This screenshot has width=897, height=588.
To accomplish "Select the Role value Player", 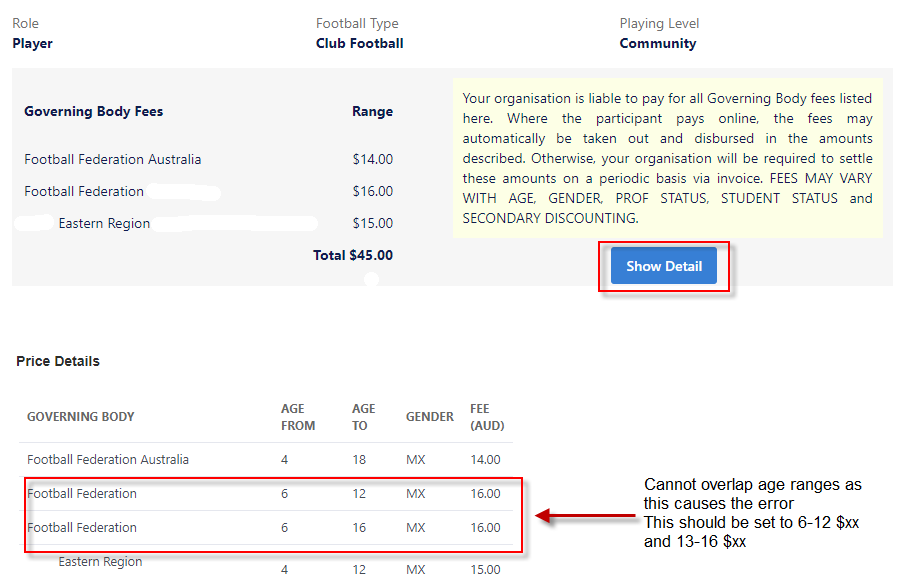I will click(33, 43).
